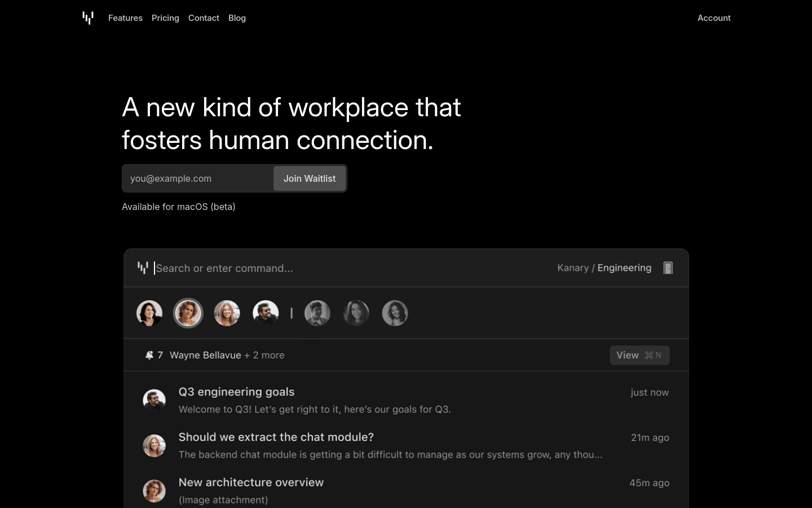Open the Account link

(x=714, y=18)
